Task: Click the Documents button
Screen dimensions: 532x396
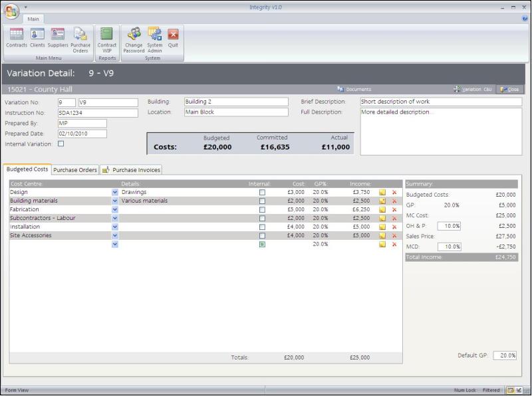Action: 354,89
